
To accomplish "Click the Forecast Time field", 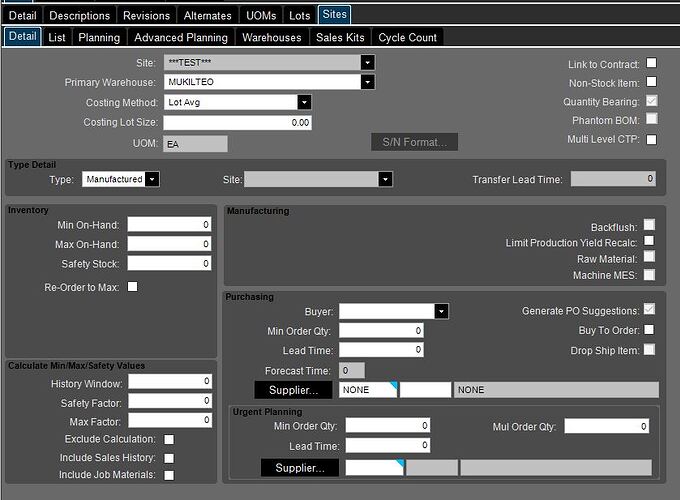I will [352, 370].
